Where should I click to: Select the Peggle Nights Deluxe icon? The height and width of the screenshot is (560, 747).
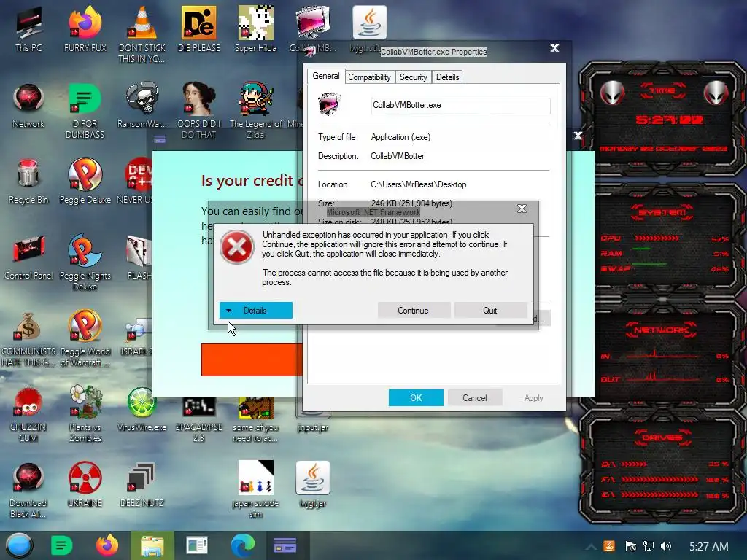click(85, 262)
